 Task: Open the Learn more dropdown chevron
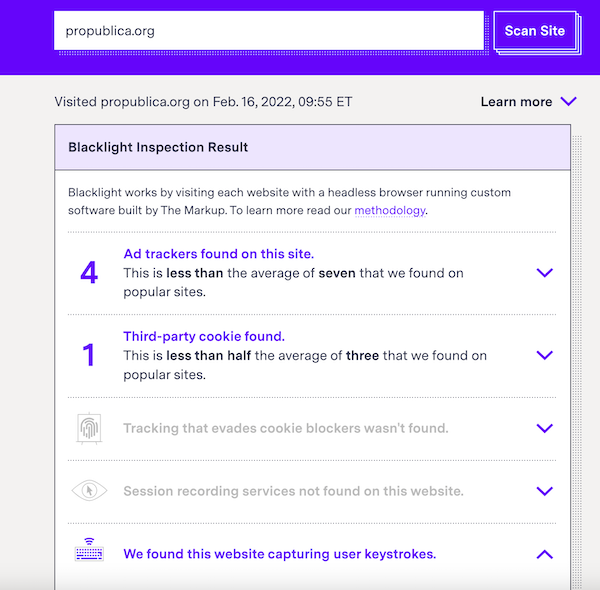point(568,101)
